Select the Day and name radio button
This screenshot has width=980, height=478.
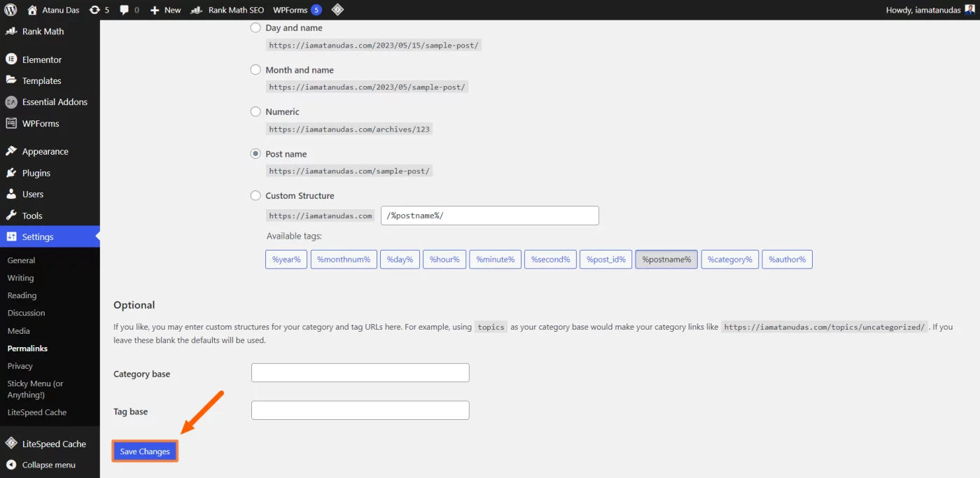point(255,28)
